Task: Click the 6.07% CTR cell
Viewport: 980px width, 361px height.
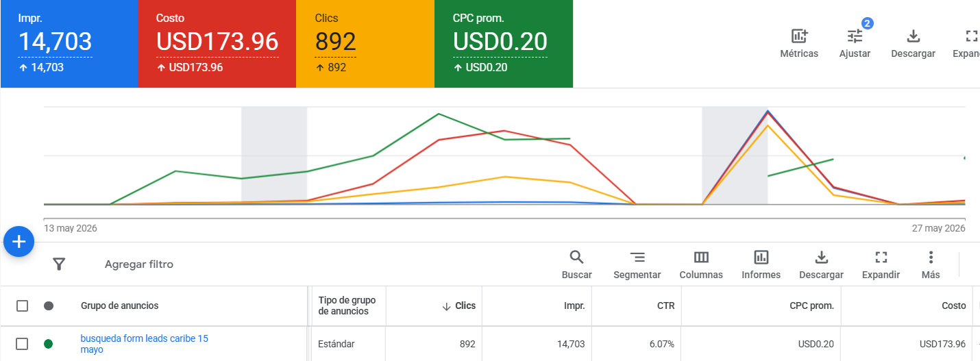Action: click(661, 344)
